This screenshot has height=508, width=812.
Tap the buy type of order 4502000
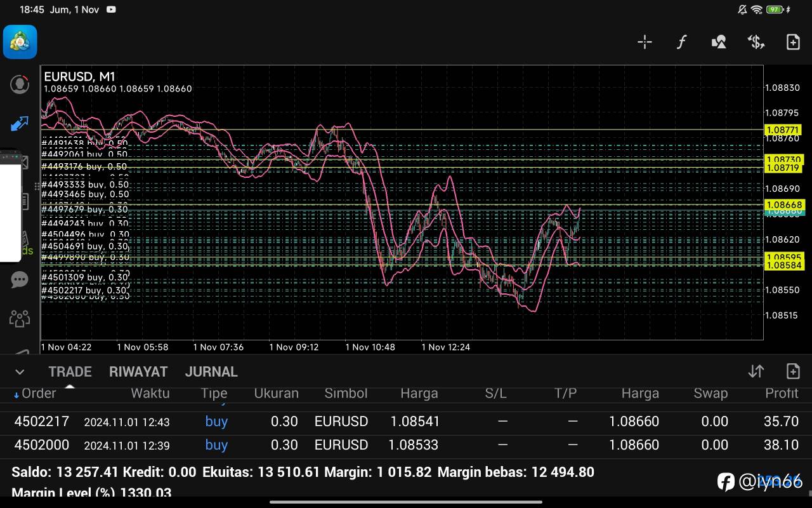click(216, 445)
